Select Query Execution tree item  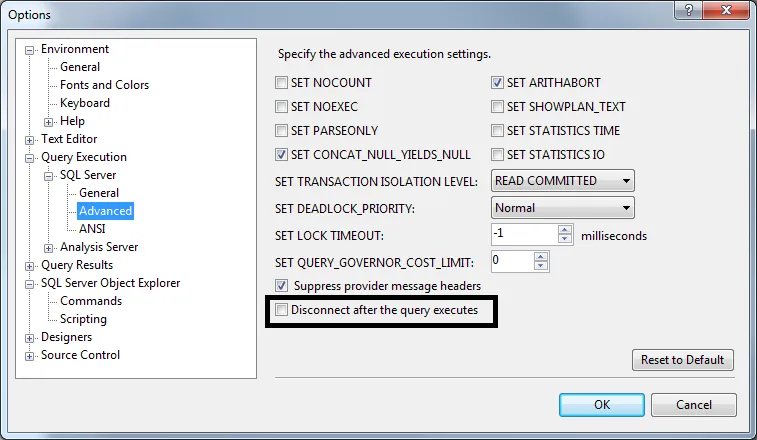pos(84,157)
